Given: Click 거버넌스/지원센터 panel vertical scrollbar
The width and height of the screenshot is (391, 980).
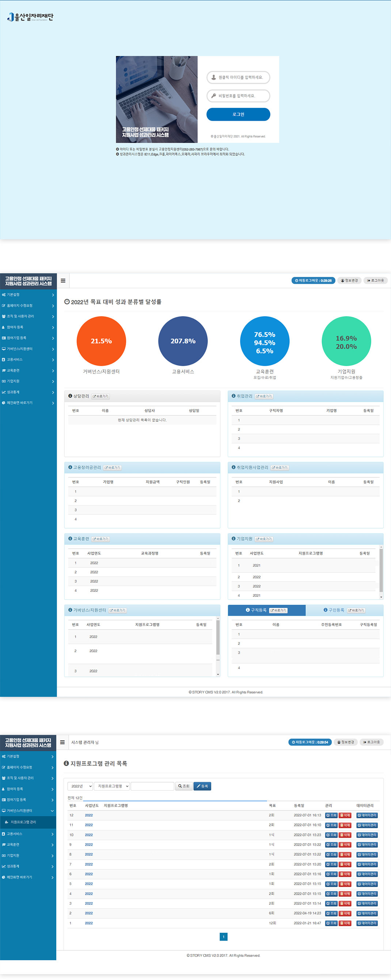Looking at the screenshot, I should (218, 646).
